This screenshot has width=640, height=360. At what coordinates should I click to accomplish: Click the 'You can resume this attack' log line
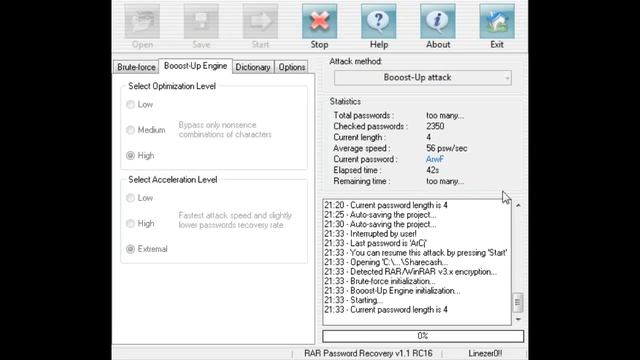pos(416,253)
